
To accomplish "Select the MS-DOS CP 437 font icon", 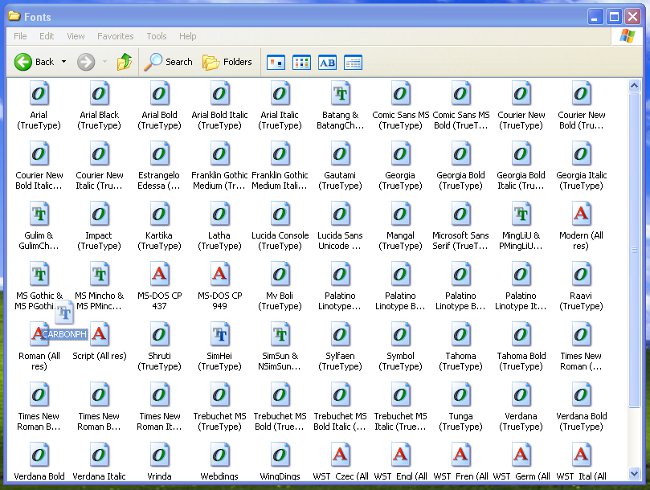I will [x=160, y=274].
